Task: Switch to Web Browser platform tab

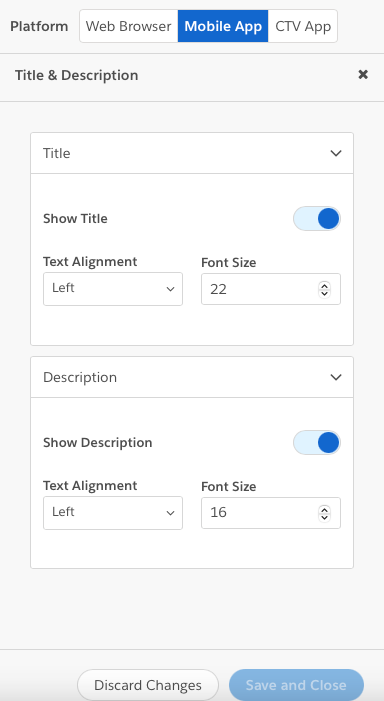Action: click(x=129, y=26)
